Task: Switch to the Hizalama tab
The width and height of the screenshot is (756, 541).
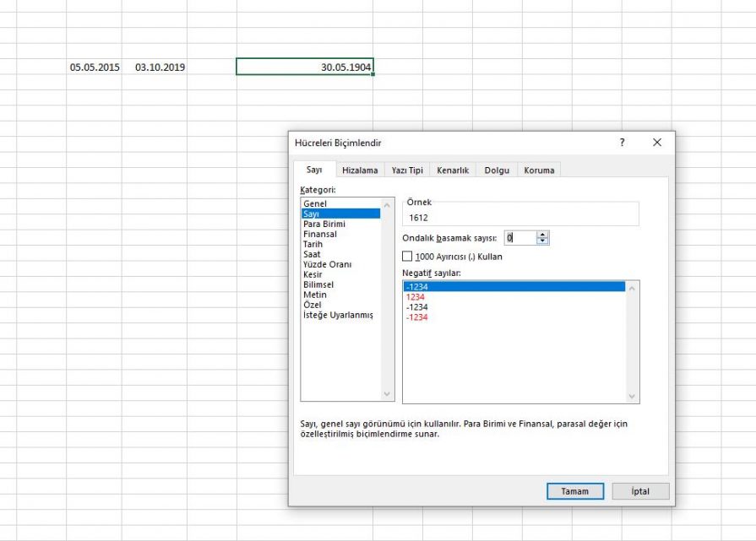Action: coord(360,170)
